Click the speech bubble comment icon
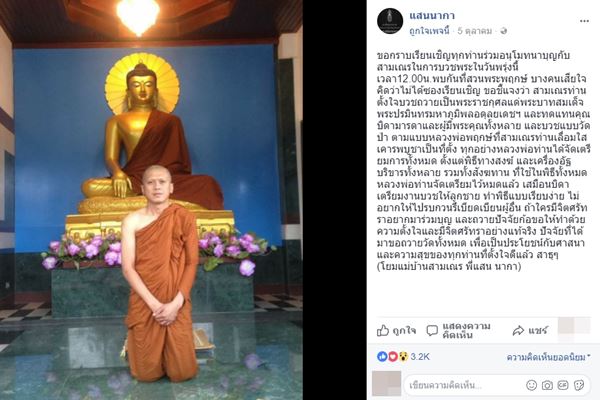 [x=432, y=331]
